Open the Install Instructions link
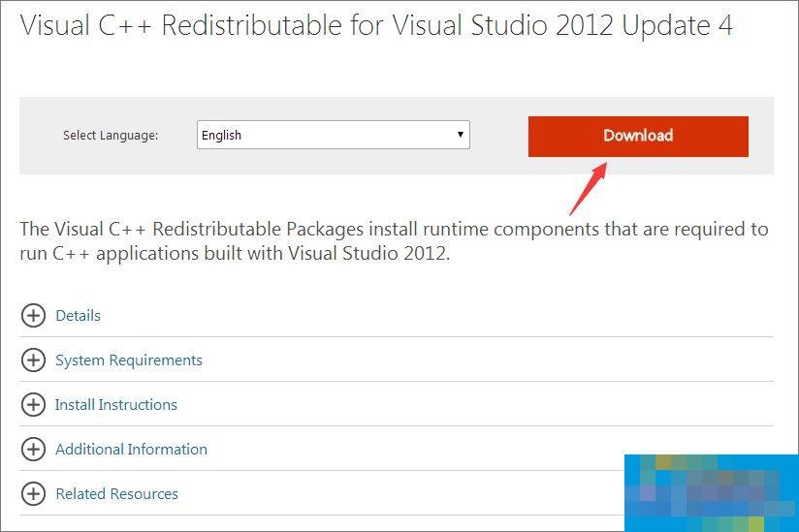The image size is (799, 532). [x=116, y=405]
